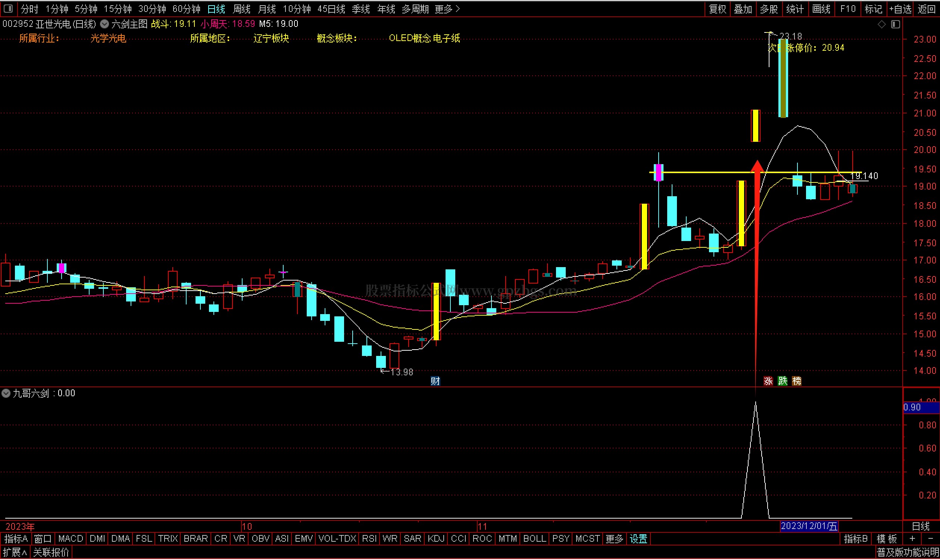Open the 九哥六剑 sub-indicator dropdown arrow
Viewport: 940px width, 560px height.
(6, 394)
